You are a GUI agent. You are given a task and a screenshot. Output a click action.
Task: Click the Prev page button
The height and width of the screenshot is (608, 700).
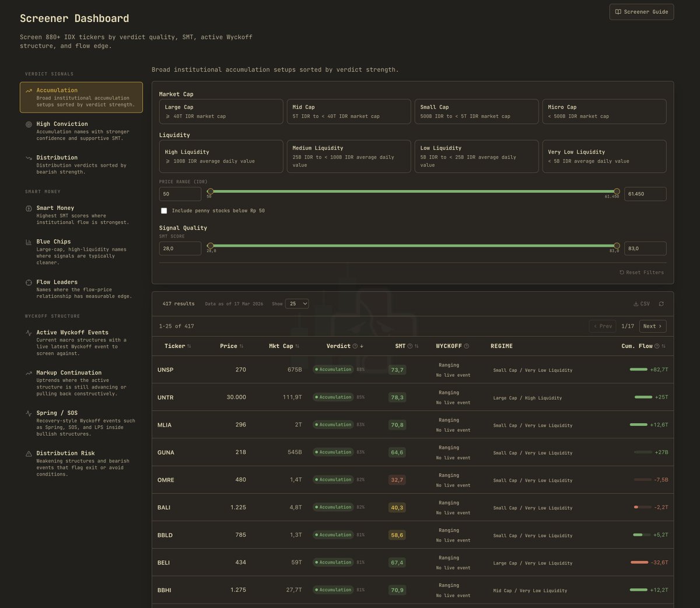[x=603, y=326]
